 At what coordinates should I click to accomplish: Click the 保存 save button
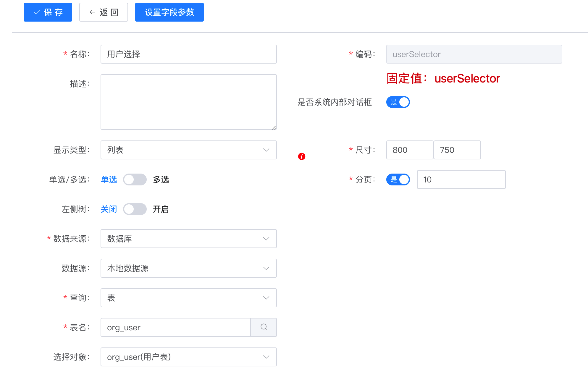coord(48,12)
